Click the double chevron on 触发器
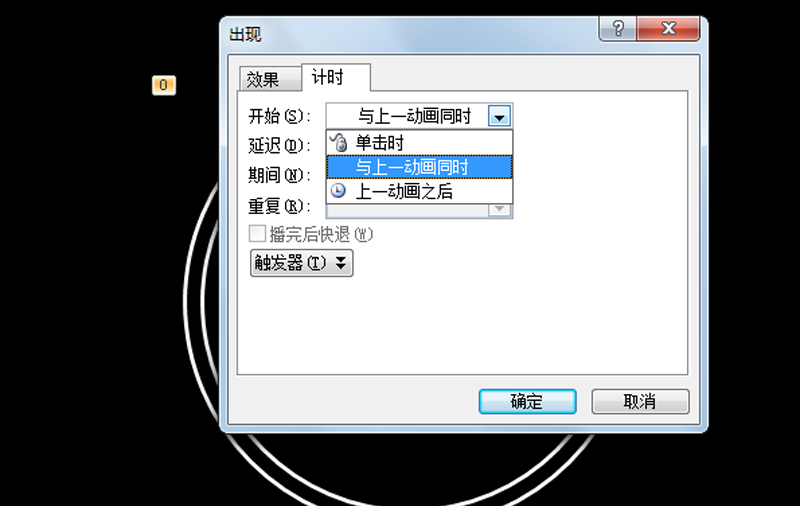The image size is (800, 506). [341, 263]
